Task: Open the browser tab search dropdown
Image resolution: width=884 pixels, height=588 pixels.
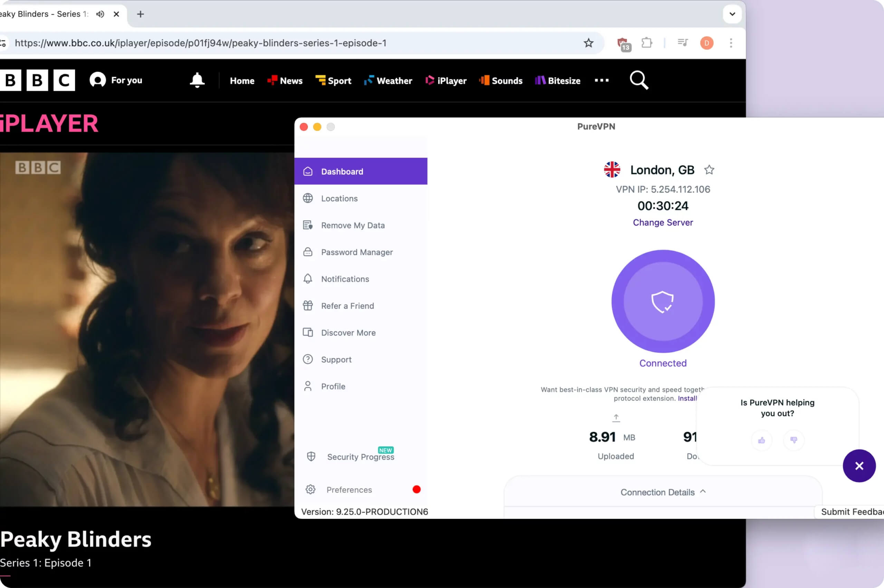Action: pos(731,14)
